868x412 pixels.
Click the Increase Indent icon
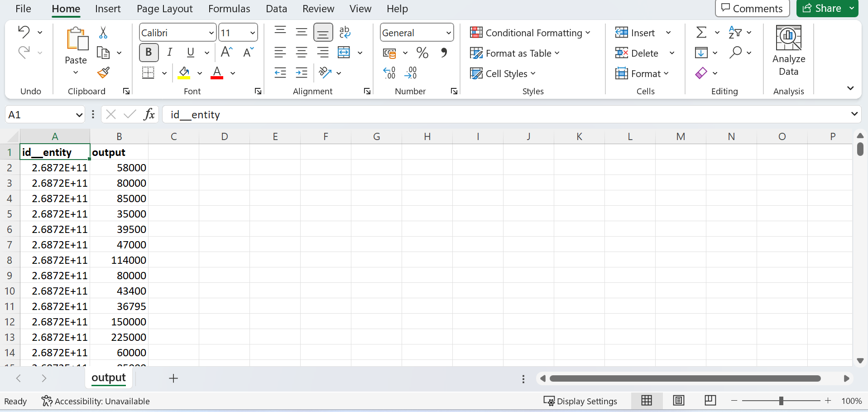[301, 73]
